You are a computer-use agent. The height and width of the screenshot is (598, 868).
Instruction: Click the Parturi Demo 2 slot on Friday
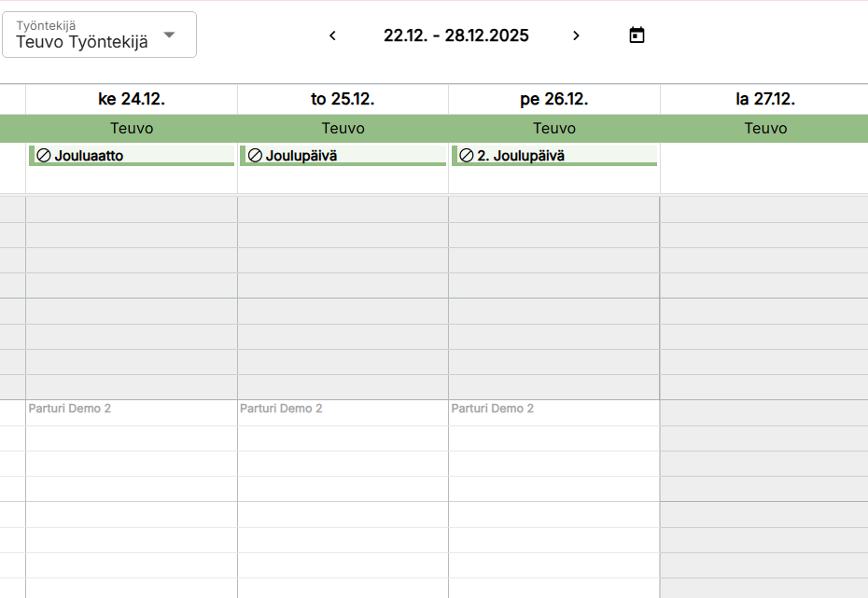493,409
